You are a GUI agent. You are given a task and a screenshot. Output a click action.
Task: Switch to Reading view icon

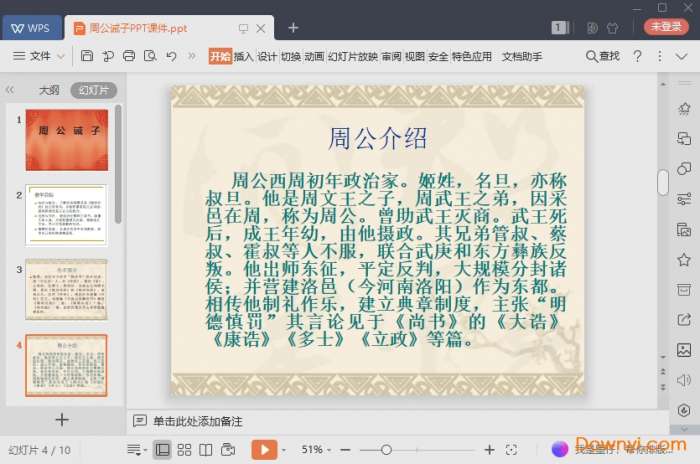pyautogui.click(x=205, y=449)
